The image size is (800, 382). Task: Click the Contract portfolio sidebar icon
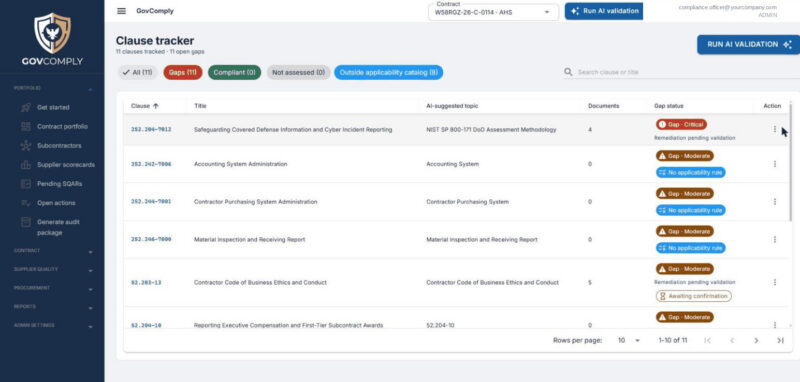[x=26, y=126]
